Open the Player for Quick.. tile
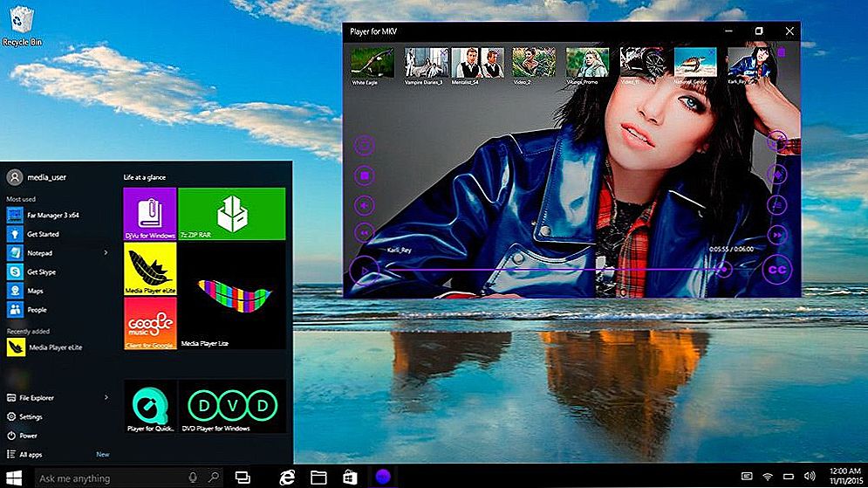The height and width of the screenshot is (488, 868). pos(150,407)
